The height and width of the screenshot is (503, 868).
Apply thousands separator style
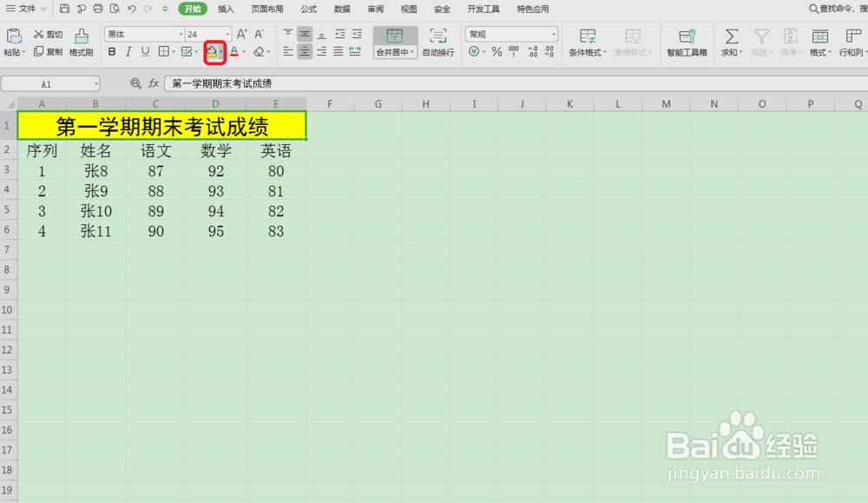click(514, 51)
